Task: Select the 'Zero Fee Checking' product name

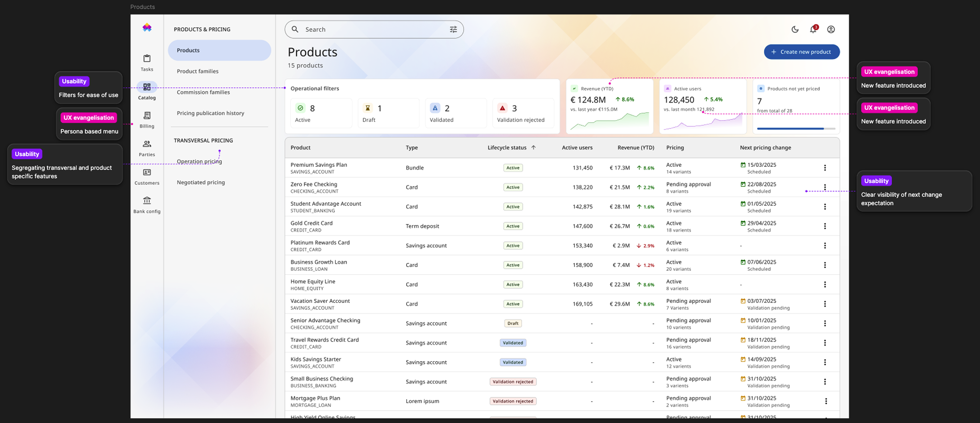Action: tap(314, 184)
